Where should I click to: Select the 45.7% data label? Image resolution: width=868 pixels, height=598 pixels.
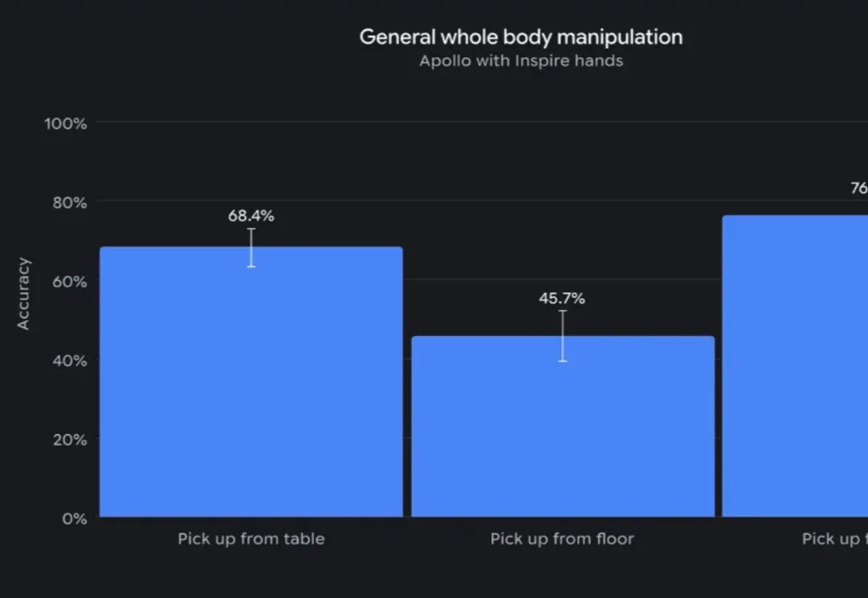coord(562,298)
